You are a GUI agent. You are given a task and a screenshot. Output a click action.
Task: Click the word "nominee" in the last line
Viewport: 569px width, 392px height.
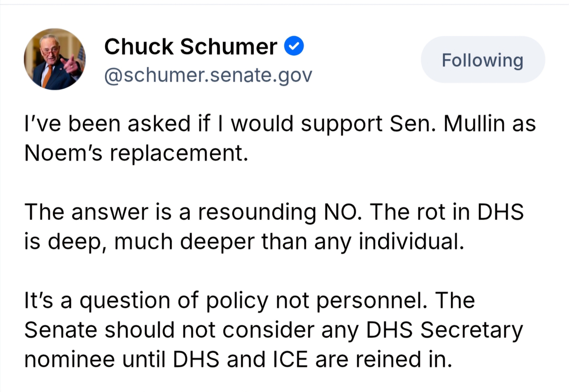(70, 360)
